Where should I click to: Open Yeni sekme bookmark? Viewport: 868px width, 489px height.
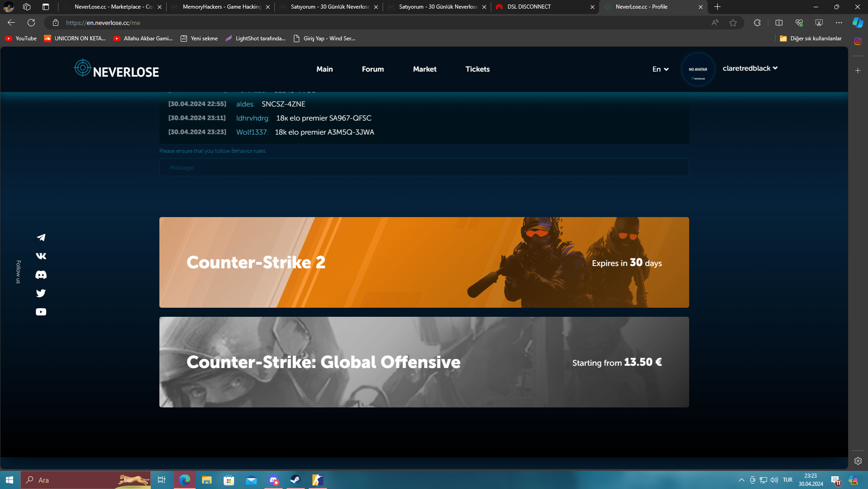199,39
